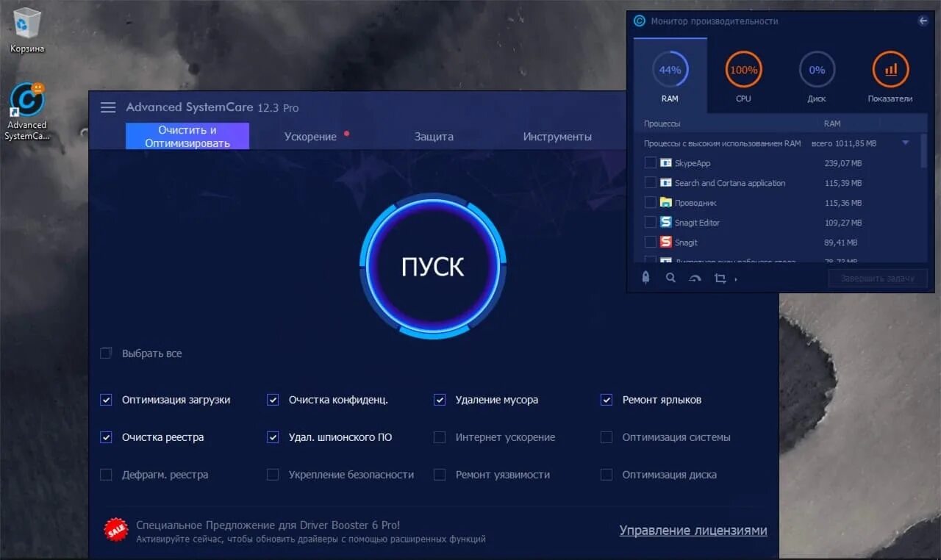This screenshot has height=560, width=941.
Task: Uncheck Оптимизация загрузки
Action: click(x=106, y=400)
